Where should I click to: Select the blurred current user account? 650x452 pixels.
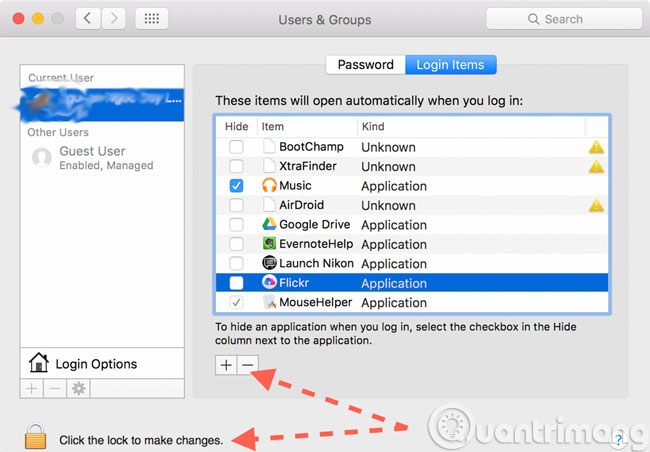(102, 104)
